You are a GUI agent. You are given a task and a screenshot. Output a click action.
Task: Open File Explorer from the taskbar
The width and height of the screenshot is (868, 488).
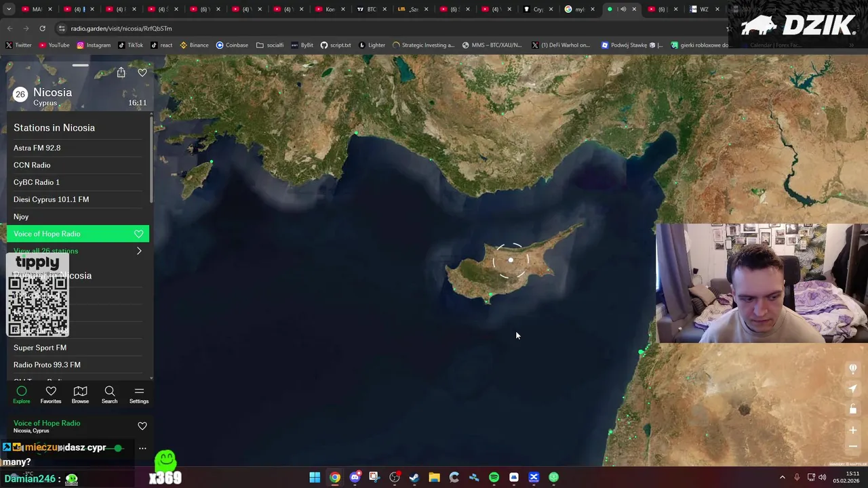click(434, 477)
